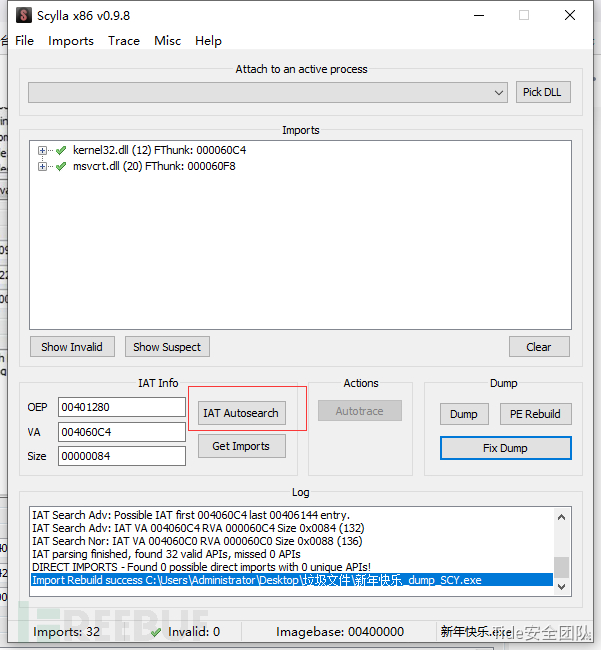The height and width of the screenshot is (650, 601).
Task: Open the File menu
Action: pyautogui.click(x=24, y=41)
